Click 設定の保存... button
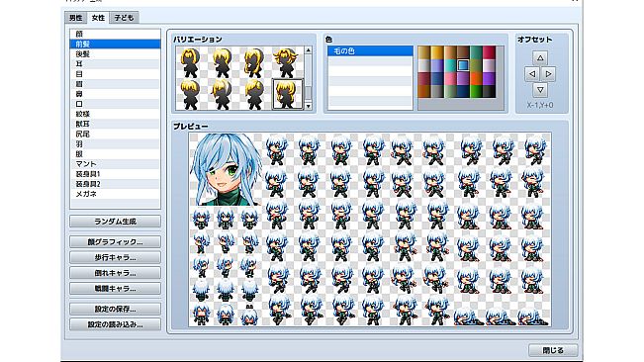This screenshot has width=644, height=362. [115, 309]
